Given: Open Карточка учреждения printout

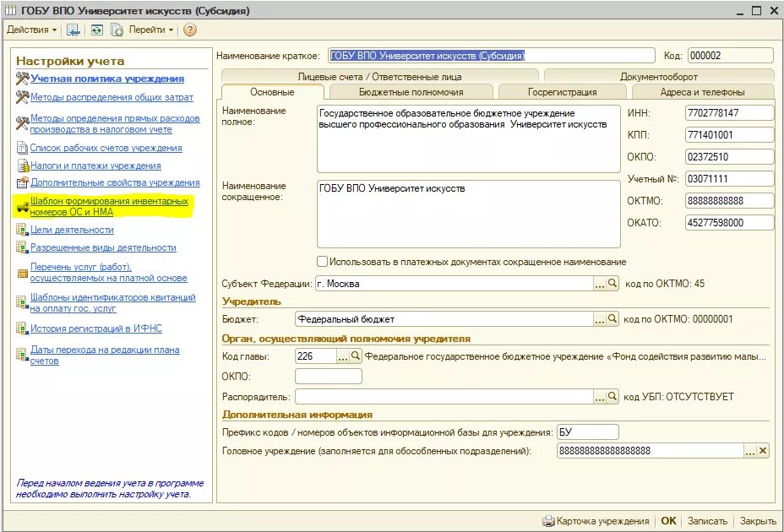Looking at the screenshot, I should point(596,521).
